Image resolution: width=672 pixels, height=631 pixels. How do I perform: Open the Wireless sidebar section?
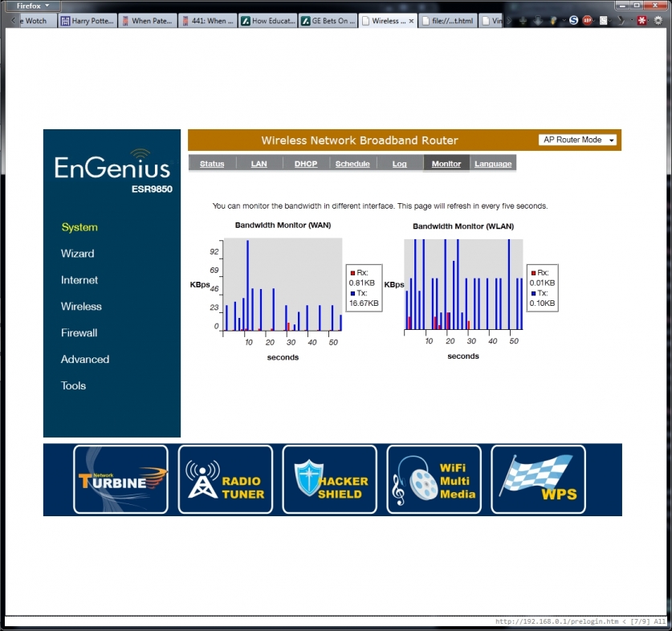click(81, 307)
